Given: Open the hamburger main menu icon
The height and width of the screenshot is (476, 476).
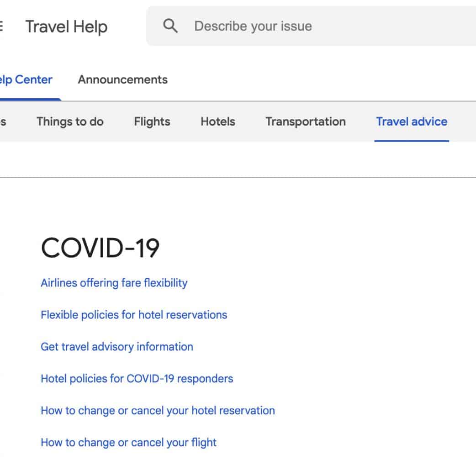Looking at the screenshot, I should pos(1,26).
